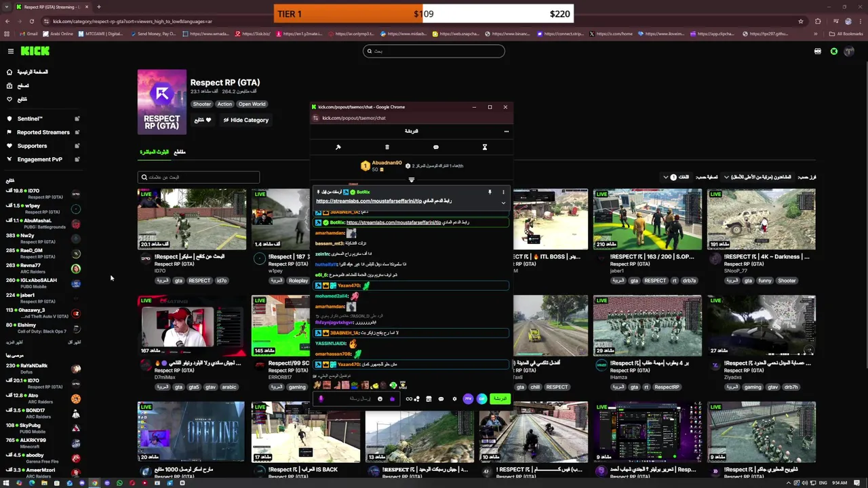This screenshot has height=488, width=868.
Task: Open the X.com home bookmark in bookmarks bar
Action: pyautogui.click(x=612, y=34)
